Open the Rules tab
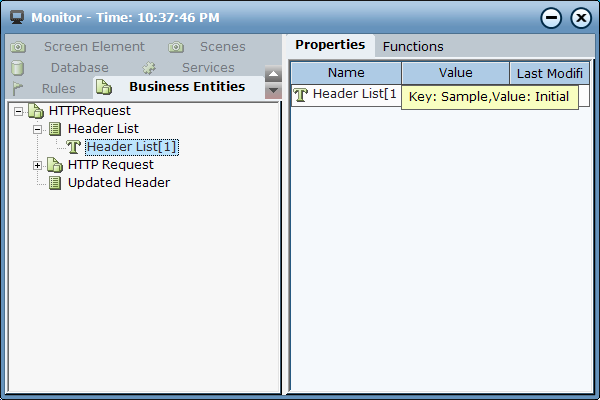Image resolution: width=600 pixels, height=400 pixels. [x=58, y=88]
